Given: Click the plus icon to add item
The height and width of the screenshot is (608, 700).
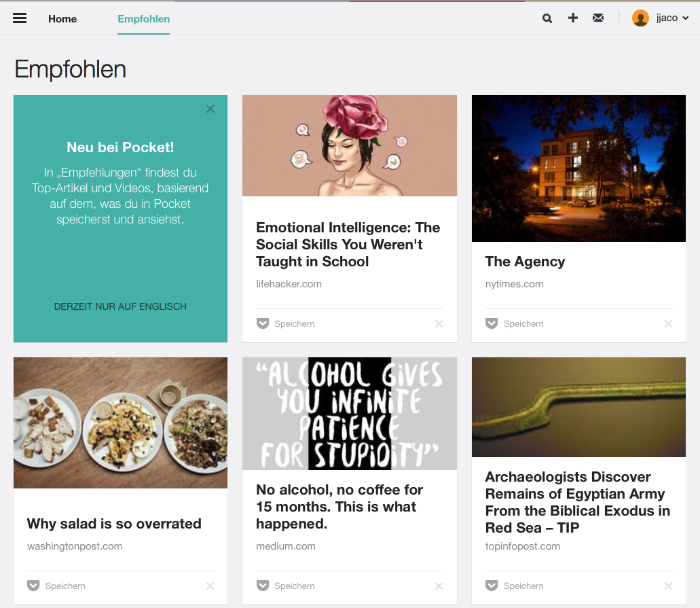Looking at the screenshot, I should coord(573,18).
